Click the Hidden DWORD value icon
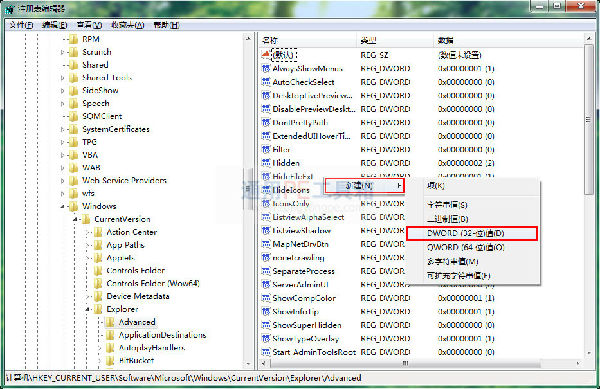 266,163
